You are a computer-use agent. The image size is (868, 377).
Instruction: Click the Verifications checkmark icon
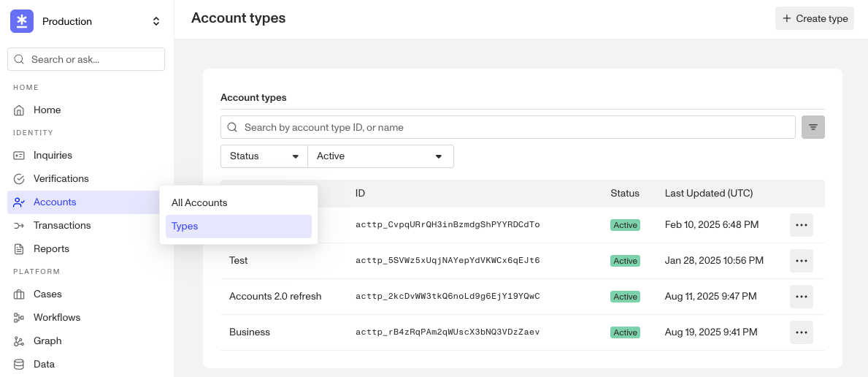[19, 179]
